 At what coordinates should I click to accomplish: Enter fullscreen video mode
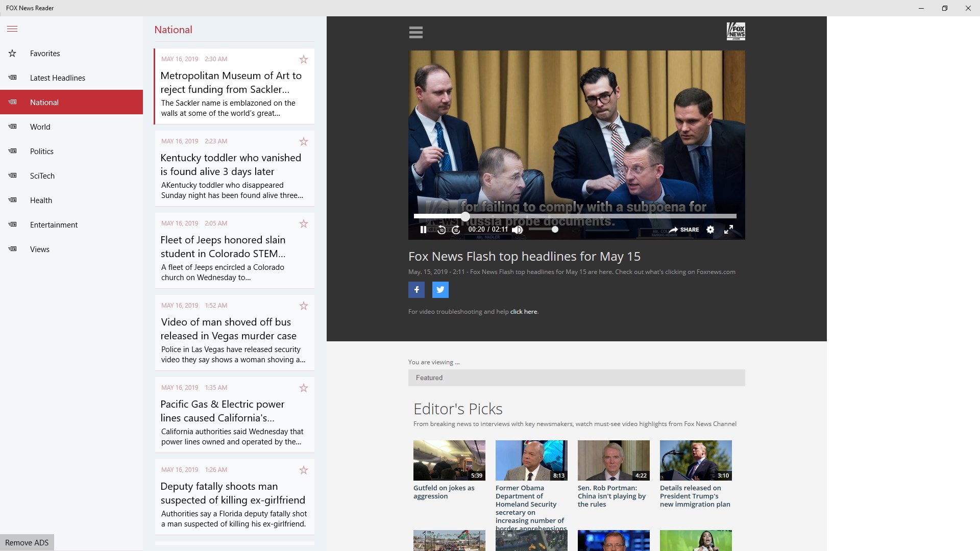tap(728, 230)
